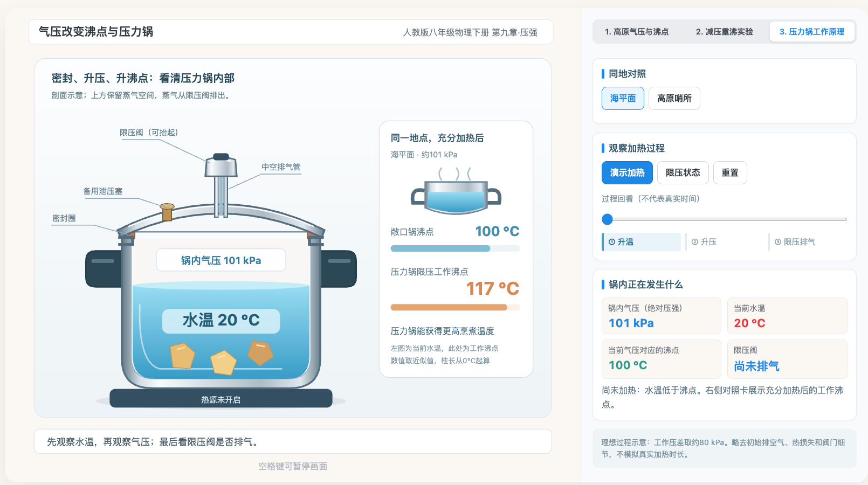
Task: Click the 117 °C boiling point value
Action: [x=492, y=288]
